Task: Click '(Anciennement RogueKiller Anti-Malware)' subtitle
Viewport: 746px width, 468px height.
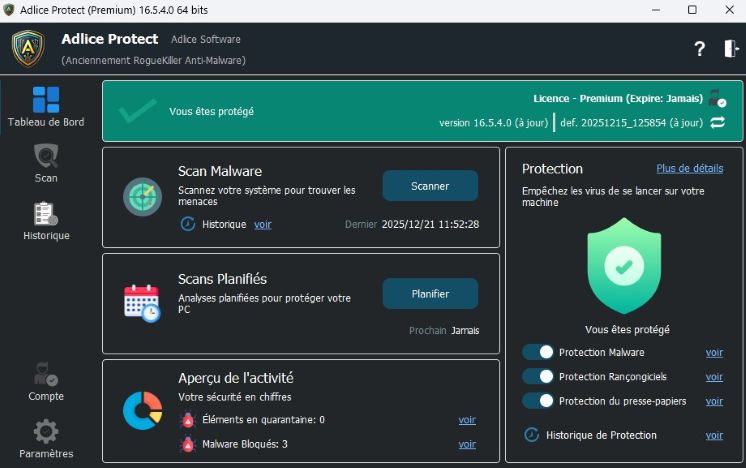Action: pos(153,60)
